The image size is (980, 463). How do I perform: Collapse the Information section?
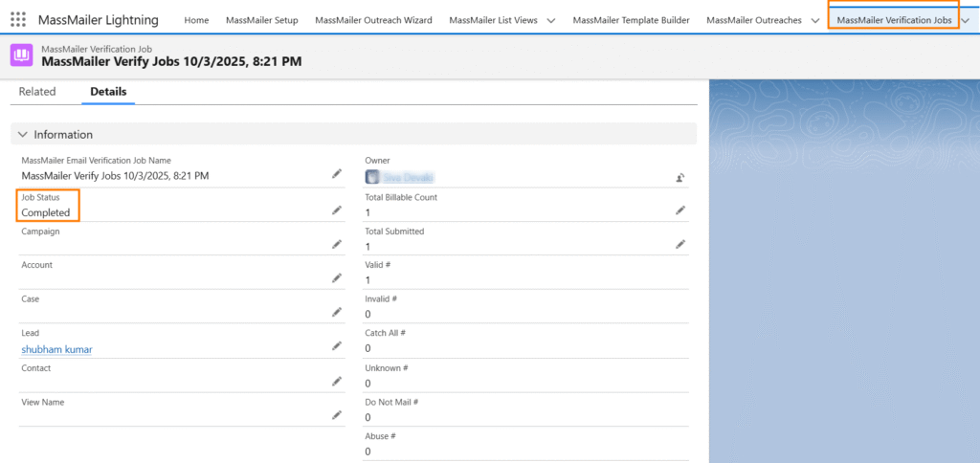23,135
